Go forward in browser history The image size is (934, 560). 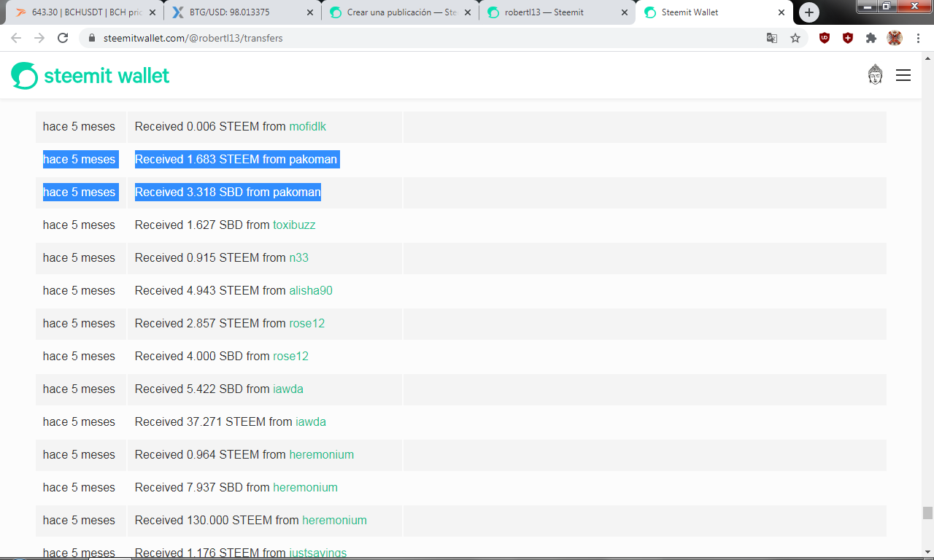pyautogui.click(x=39, y=38)
